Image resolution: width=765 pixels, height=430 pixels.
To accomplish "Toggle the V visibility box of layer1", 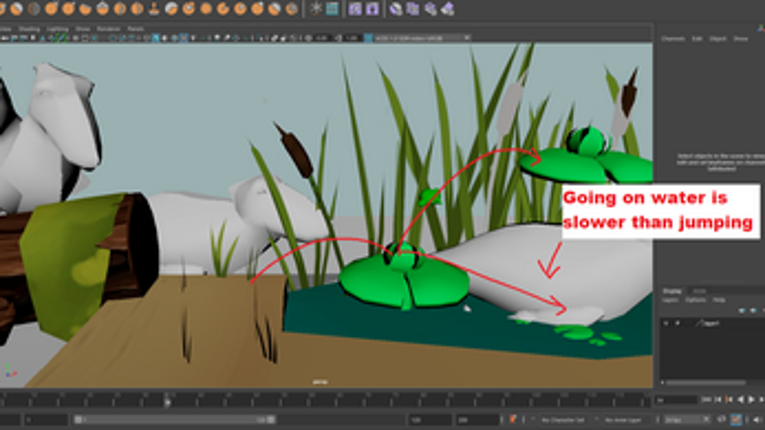I will coord(668,325).
